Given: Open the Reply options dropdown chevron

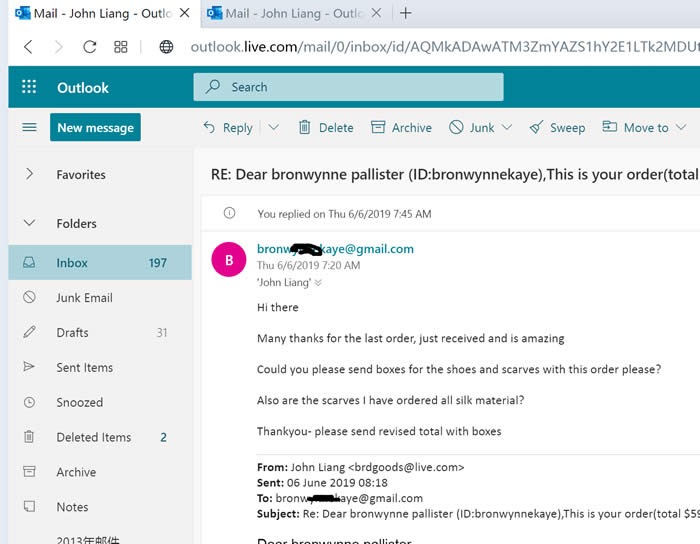Looking at the screenshot, I should pyautogui.click(x=273, y=127).
